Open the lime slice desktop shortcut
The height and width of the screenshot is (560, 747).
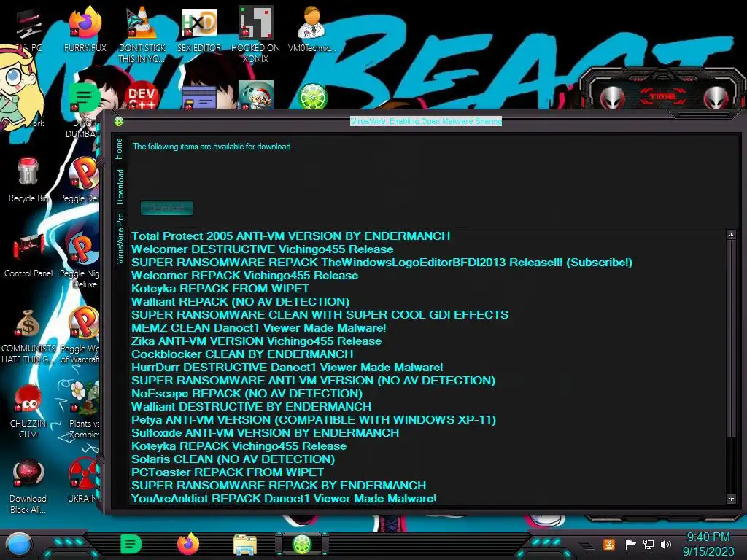[x=312, y=97]
